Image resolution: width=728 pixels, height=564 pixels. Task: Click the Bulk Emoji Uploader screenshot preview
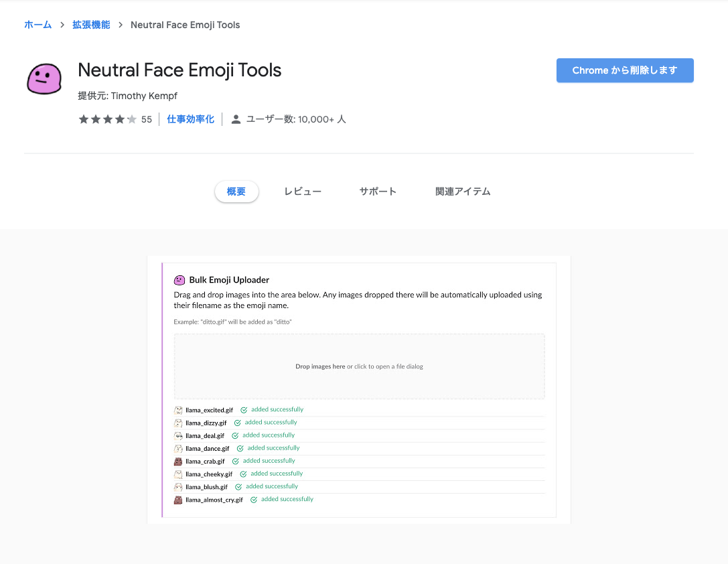[359, 389]
